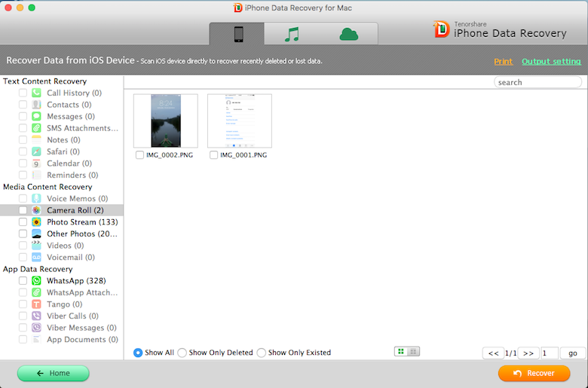588x388 pixels.
Task: Open the IMG_0002.PNG lock screen thumbnail
Action: click(x=166, y=121)
